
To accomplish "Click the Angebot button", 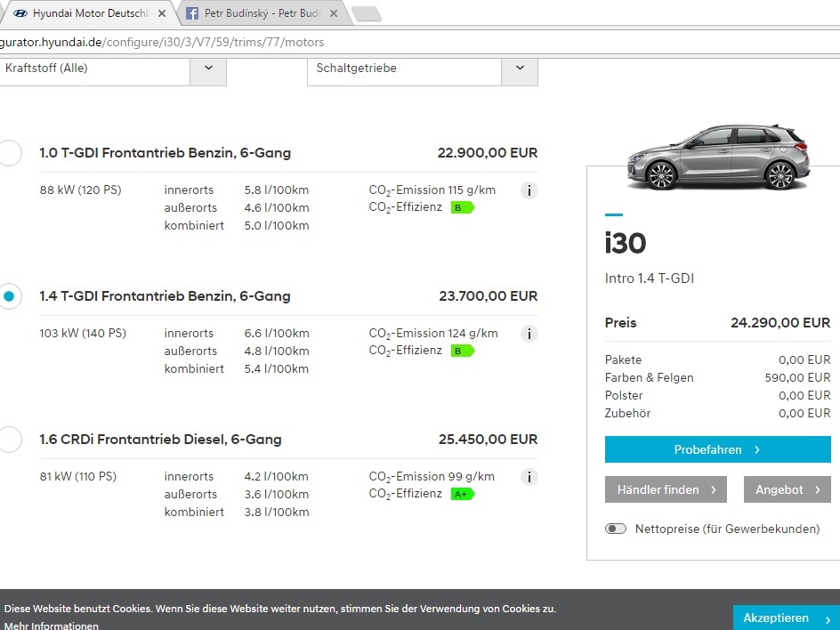I will click(x=787, y=489).
